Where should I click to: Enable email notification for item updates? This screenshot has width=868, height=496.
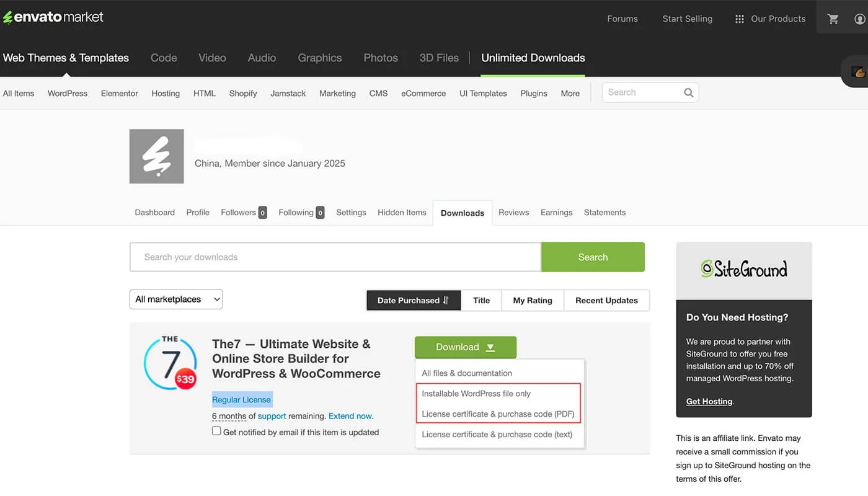tap(216, 430)
